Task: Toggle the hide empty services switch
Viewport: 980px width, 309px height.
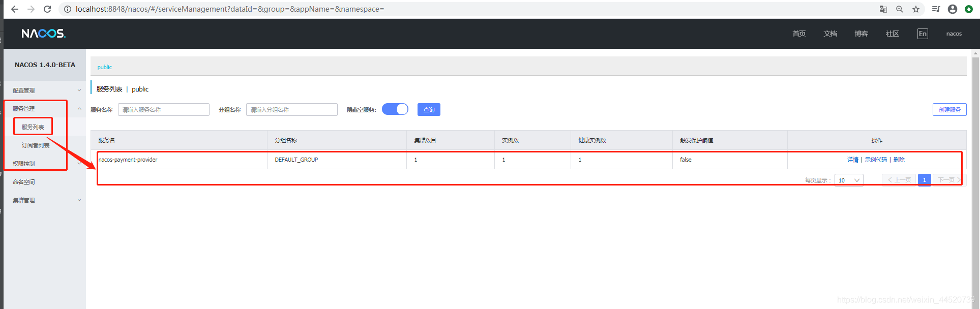Action: coord(395,109)
